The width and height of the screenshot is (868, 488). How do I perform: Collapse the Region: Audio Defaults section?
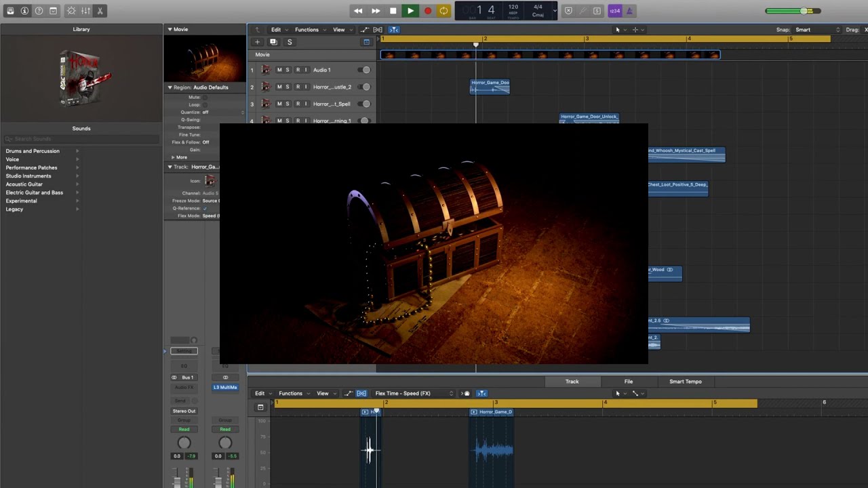[170, 87]
